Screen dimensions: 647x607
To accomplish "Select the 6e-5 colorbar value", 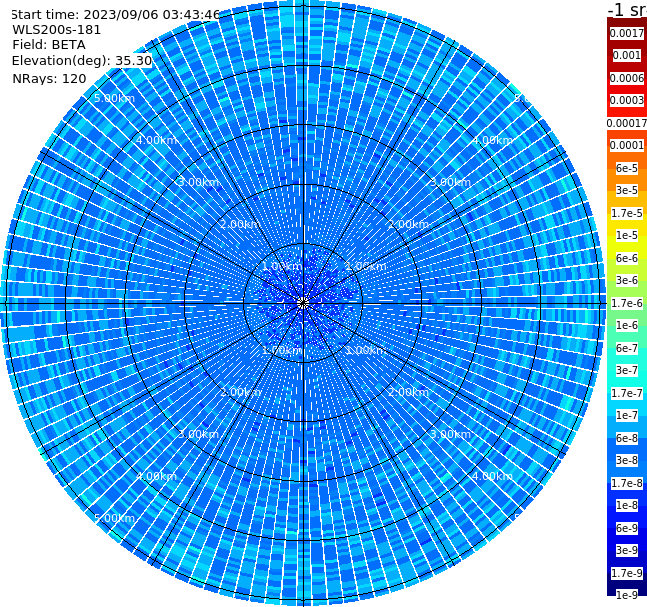I will point(626,168).
